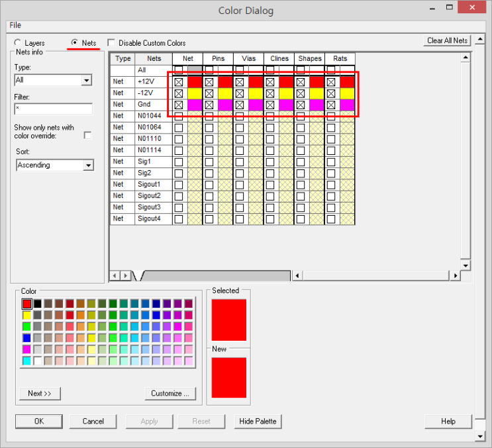Open the Sort dropdown set to Ascending
The image size is (492, 448).
(88, 165)
